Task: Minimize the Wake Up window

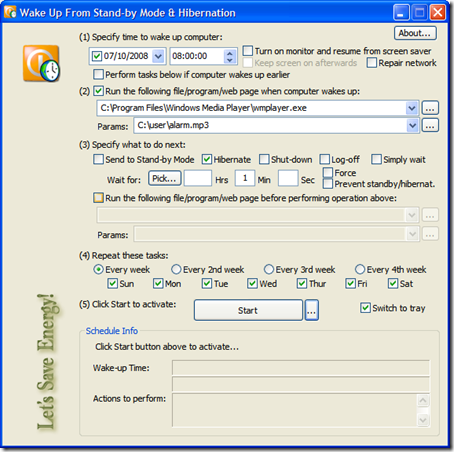Action: [x=401, y=13]
